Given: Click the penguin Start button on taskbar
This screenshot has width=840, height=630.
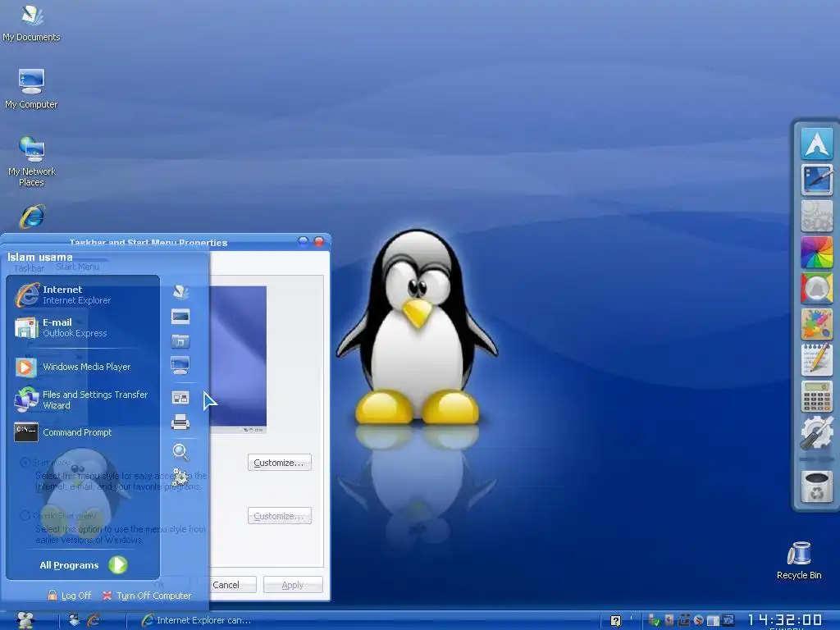Looking at the screenshot, I should 25,620.
